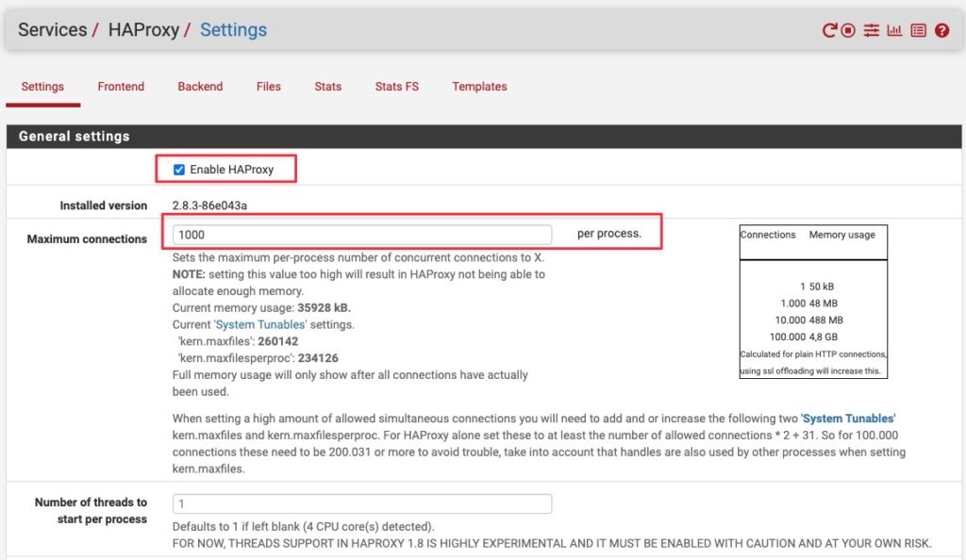The image size is (966, 560).
Task: Click the kern.maxfiles value 260142
Action: (278, 341)
